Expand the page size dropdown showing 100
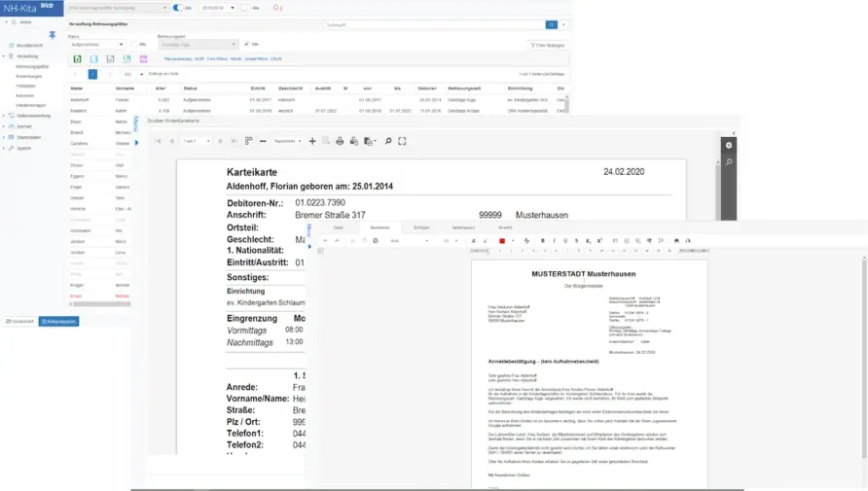The image size is (868, 491). 129,74
